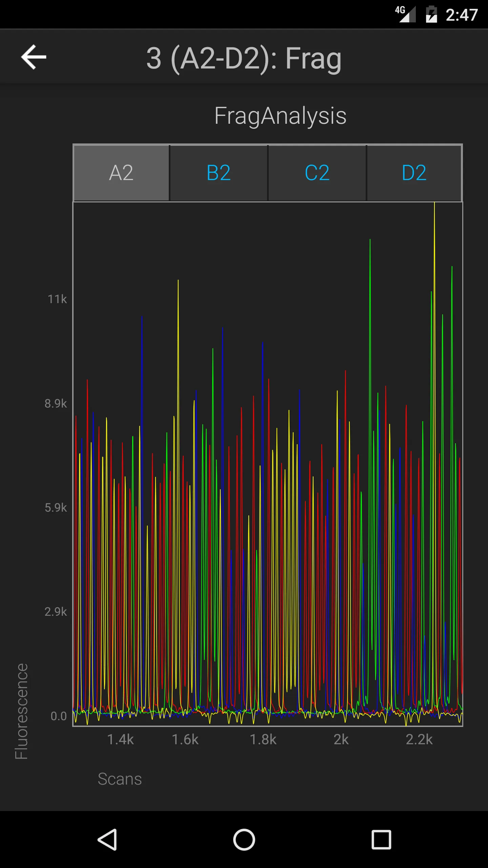Tap the 5.9k y-axis label
This screenshot has width=488, height=868.
pyautogui.click(x=56, y=508)
